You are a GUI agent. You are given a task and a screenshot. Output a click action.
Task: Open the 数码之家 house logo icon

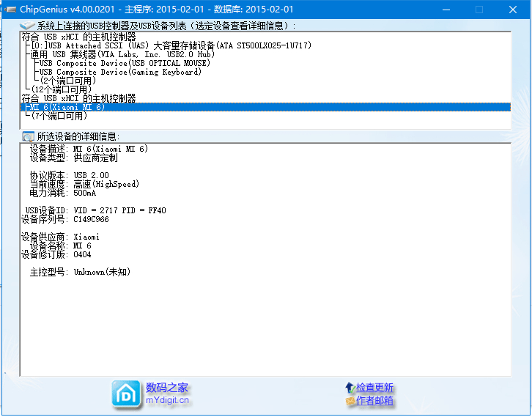(x=126, y=394)
